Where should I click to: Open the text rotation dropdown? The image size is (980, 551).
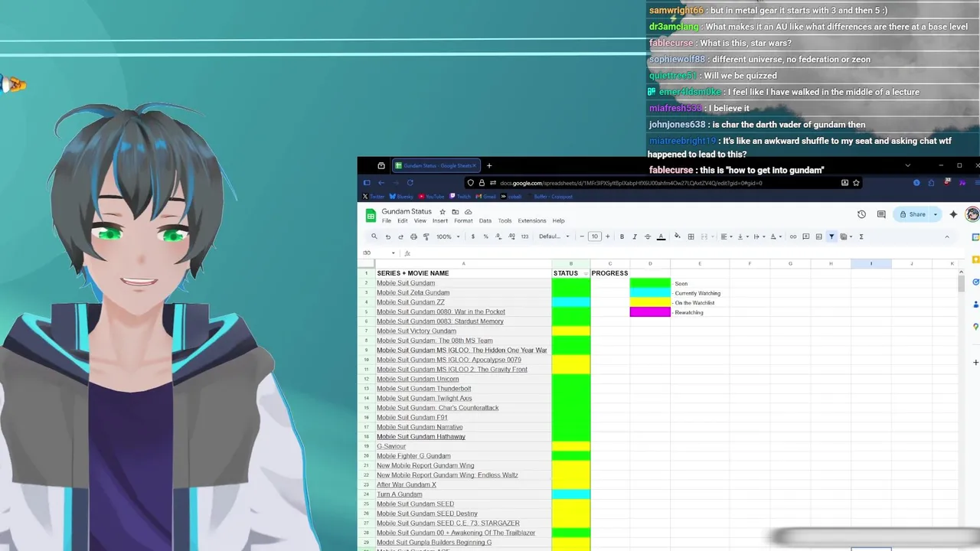[x=776, y=236]
